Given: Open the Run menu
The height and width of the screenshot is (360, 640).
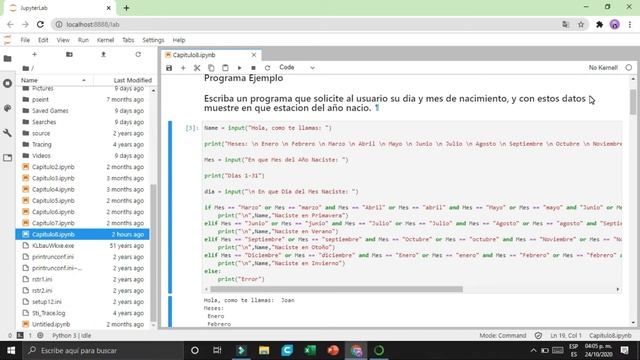Looking at the screenshot, I should [83, 40].
